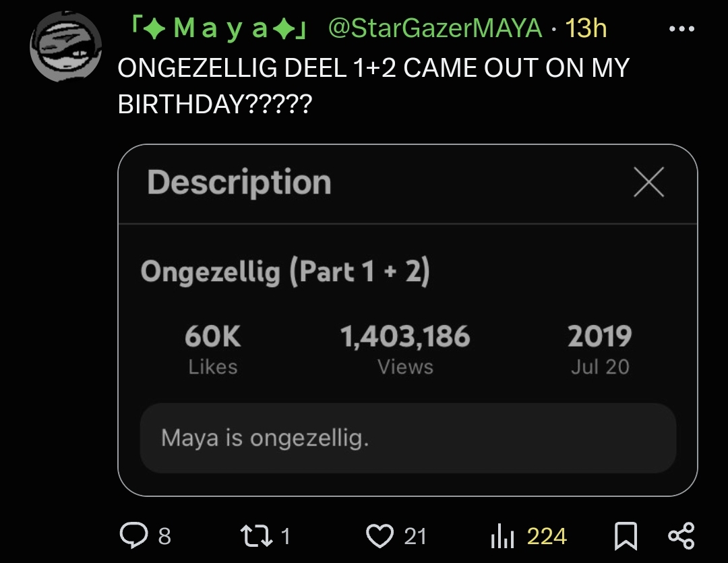This screenshot has height=563, width=728.
Task: Click the Maya display name
Action: click(220, 28)
